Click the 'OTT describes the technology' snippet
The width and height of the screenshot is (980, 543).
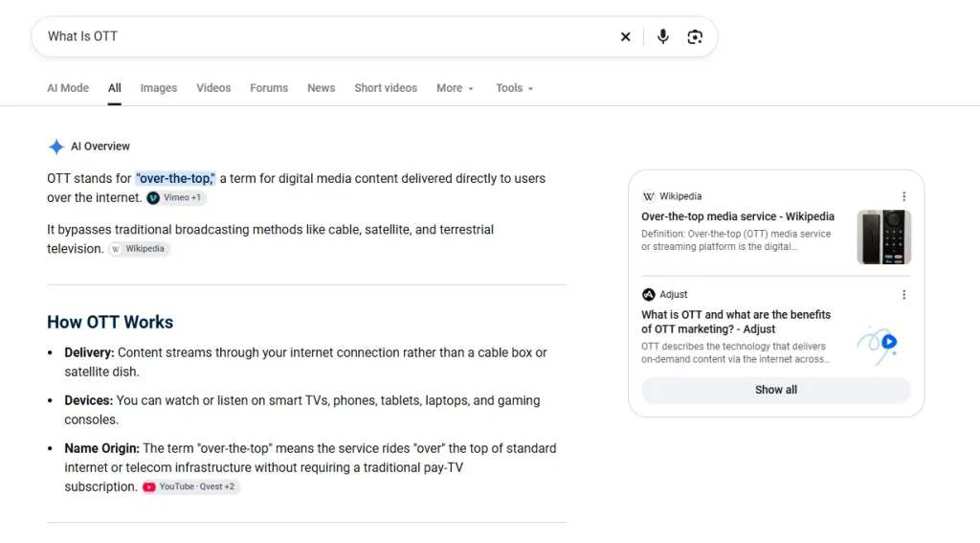click(736, 352)
